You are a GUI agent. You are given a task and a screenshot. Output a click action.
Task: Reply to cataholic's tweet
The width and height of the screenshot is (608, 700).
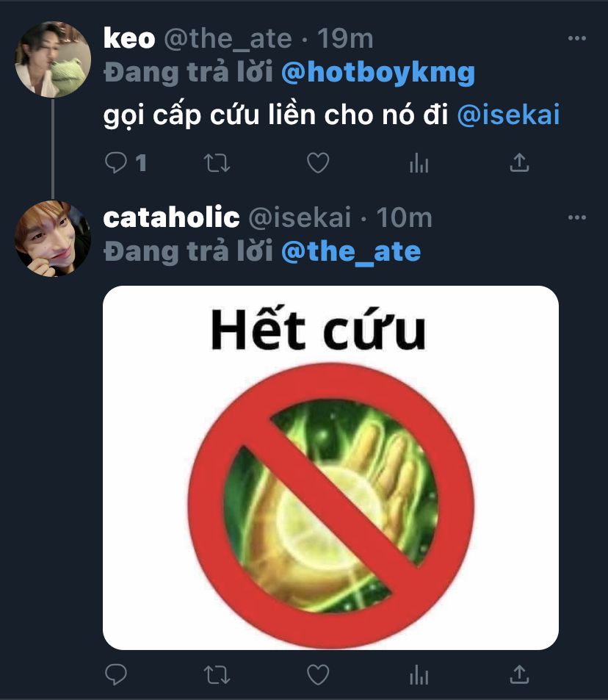(x=116, y=674)
